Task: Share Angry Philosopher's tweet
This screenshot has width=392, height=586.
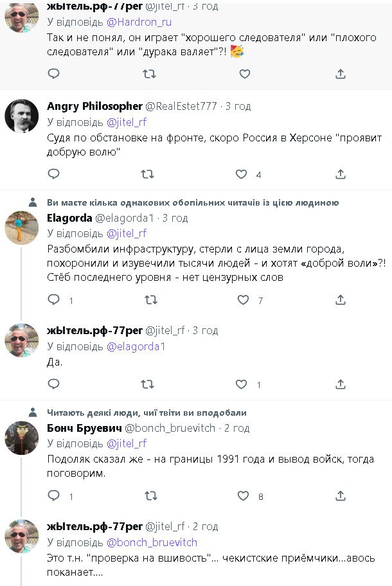Action: (x=341, y=174)
